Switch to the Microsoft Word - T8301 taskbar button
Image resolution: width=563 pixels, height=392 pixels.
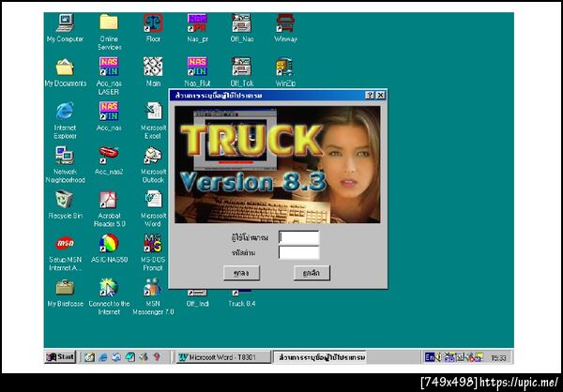click(223, 357)
